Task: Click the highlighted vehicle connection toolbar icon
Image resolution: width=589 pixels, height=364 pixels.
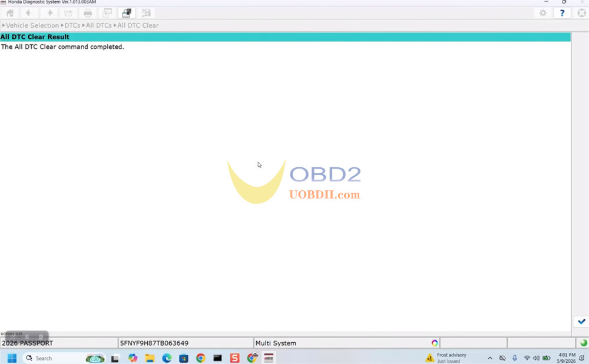Action: (x=127, y=13)
